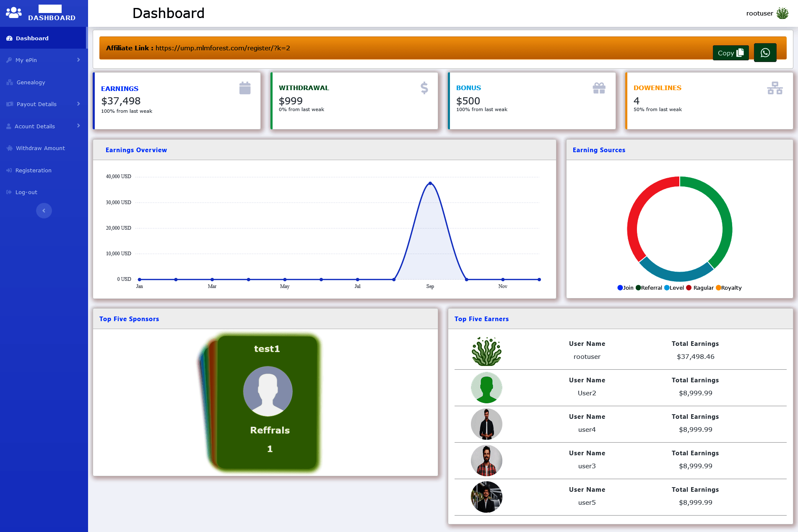
Task: Click the $999 withdrawal value
Action: coord(291,101)
